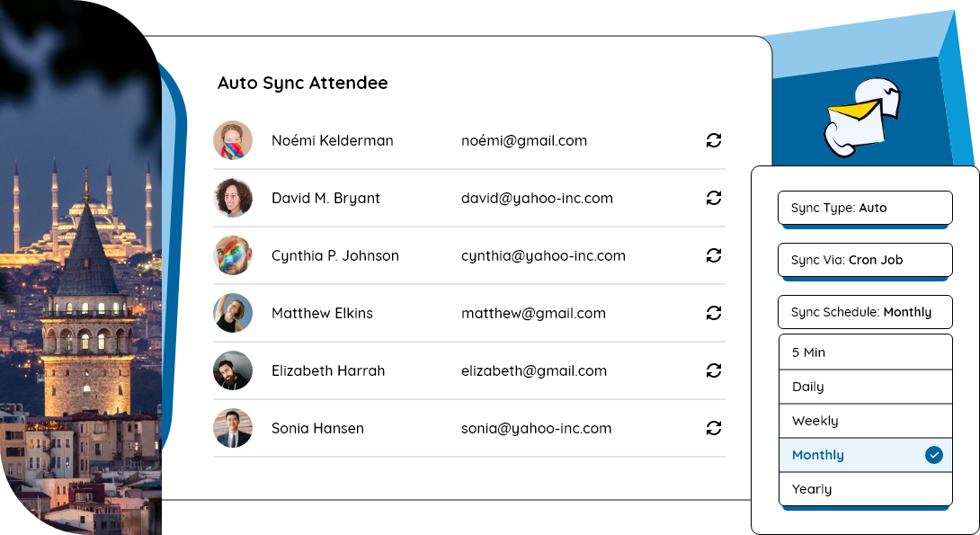Refresh sync for Cynthia P. Johnson
This screenshot has height=535, width=980.
coord(714,255)
